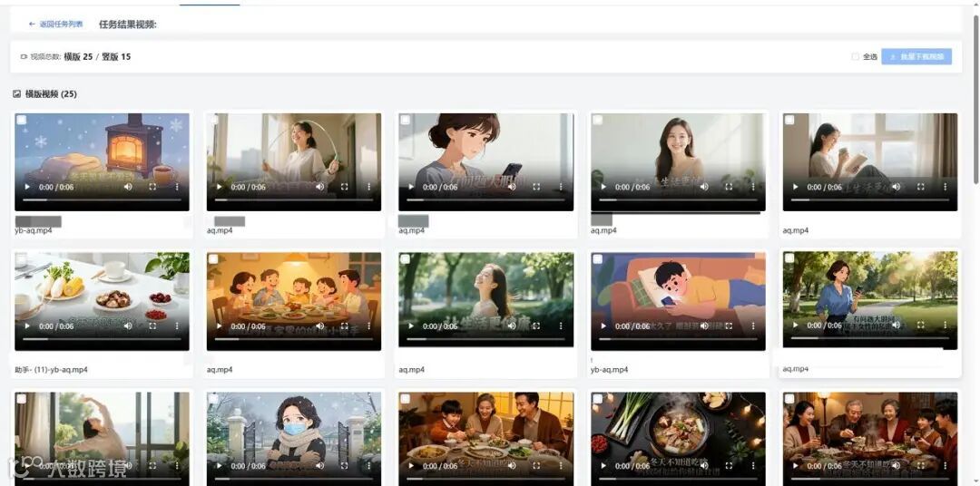This screenshot has width=980, height=486.
Task: Open more options on woman reading book video
Action: (945, 187)
